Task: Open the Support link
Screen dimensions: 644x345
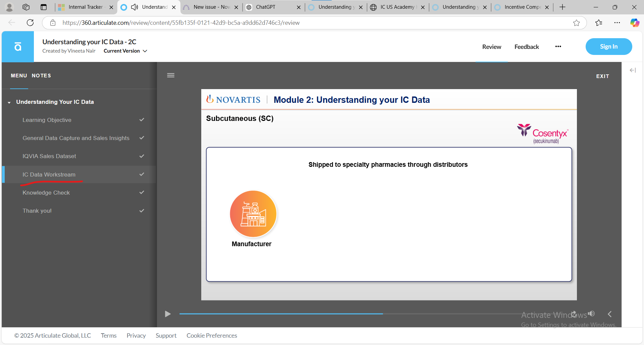Action: tap(166, 336)
